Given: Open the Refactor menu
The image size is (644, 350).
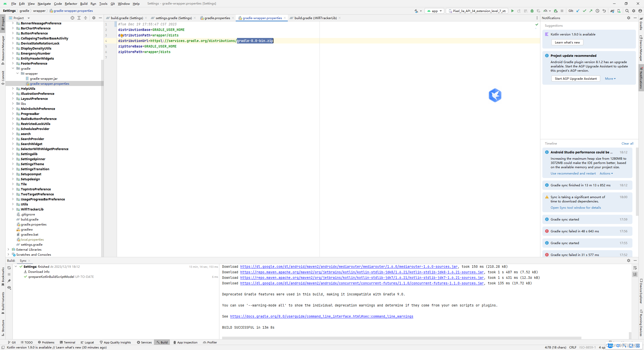Looking at the screenshot, I should pyautogui.click(x=71, y=4).
